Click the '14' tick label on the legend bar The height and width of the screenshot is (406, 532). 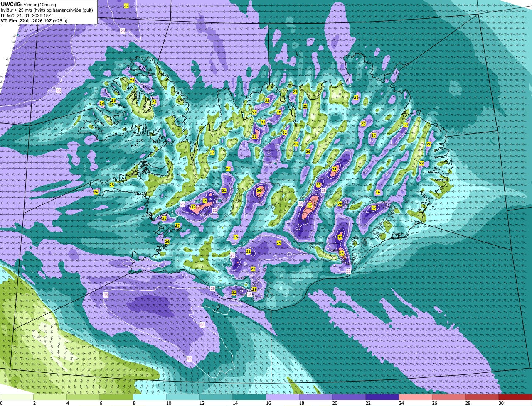[x=236, y=403]
